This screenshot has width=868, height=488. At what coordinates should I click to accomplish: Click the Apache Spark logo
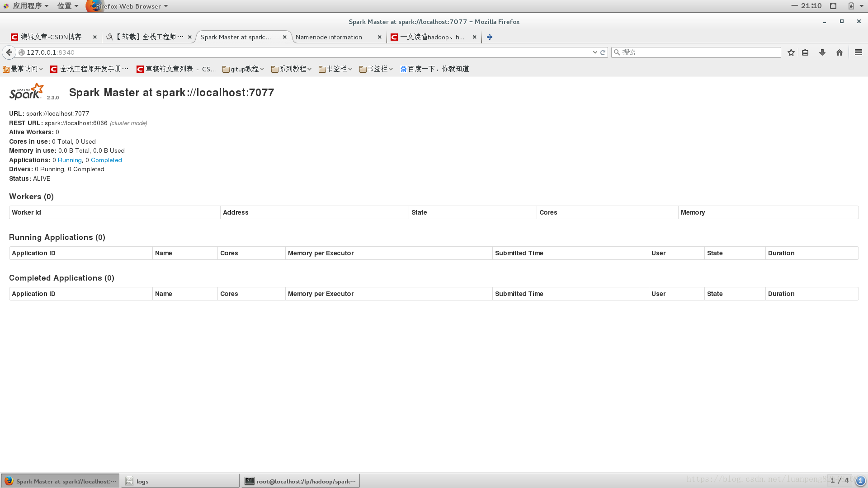[x=27, y=91]
